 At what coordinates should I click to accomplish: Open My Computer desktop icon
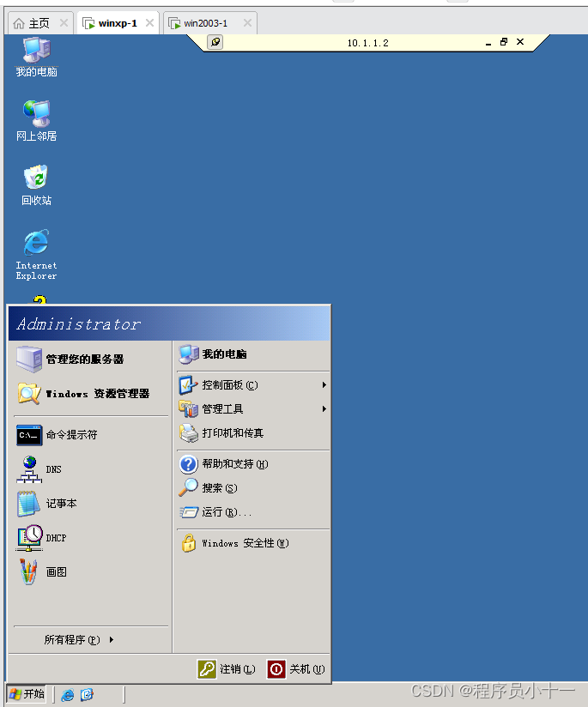[x=37, y=57]
